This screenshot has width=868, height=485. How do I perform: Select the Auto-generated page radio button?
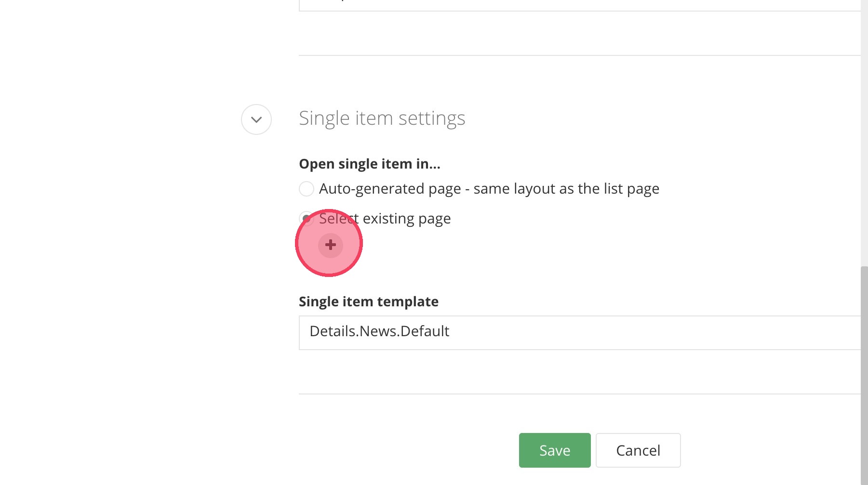tap(307, 189)
